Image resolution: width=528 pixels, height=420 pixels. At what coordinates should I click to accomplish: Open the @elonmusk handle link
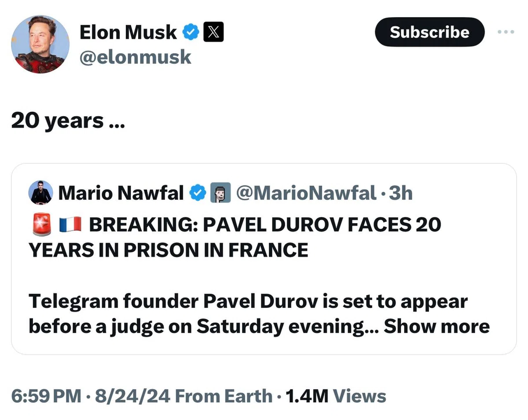[x=136, y=57]
